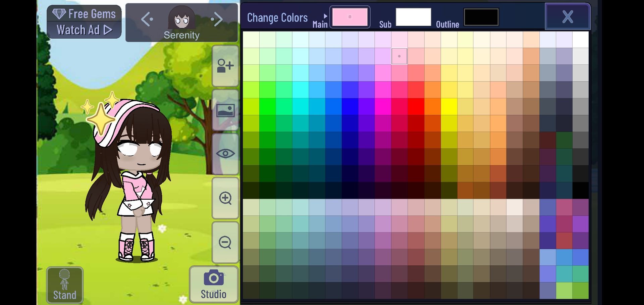Go to previous character with left arrow
This screenshot has height=305, width=644.
tap(147, 19)
